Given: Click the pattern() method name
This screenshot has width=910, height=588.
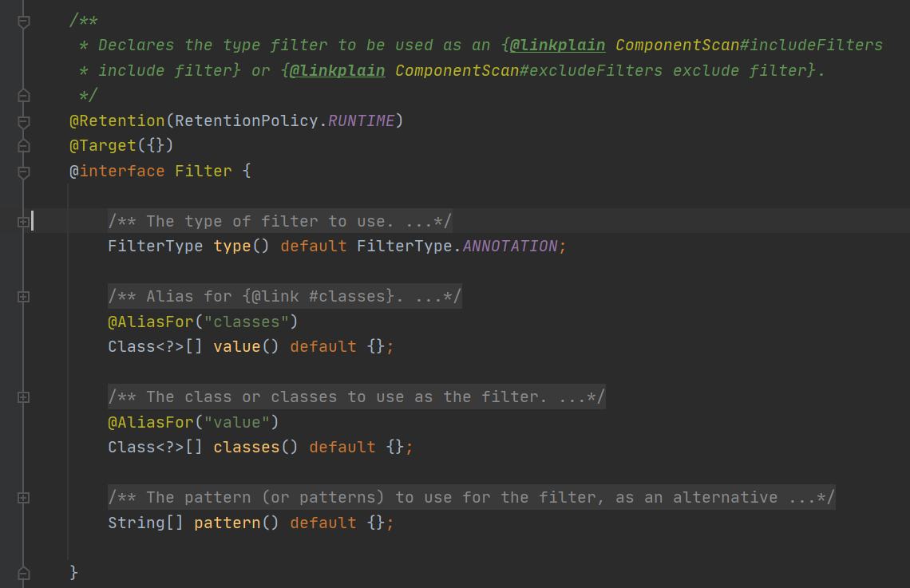Looking at the screenshot, I should pos(227,523).
